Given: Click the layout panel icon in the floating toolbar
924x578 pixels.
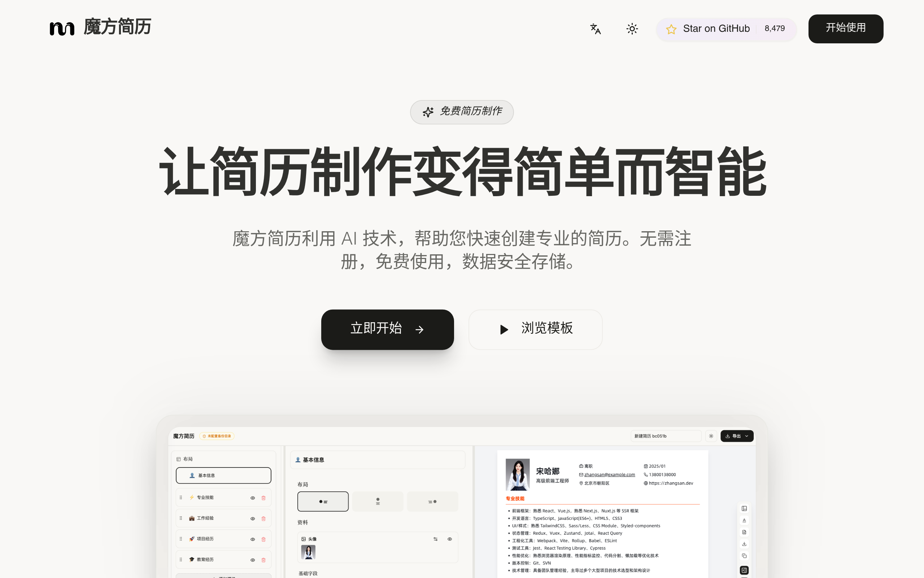Looking at the screenshot, I should click(x=744, y=508).
